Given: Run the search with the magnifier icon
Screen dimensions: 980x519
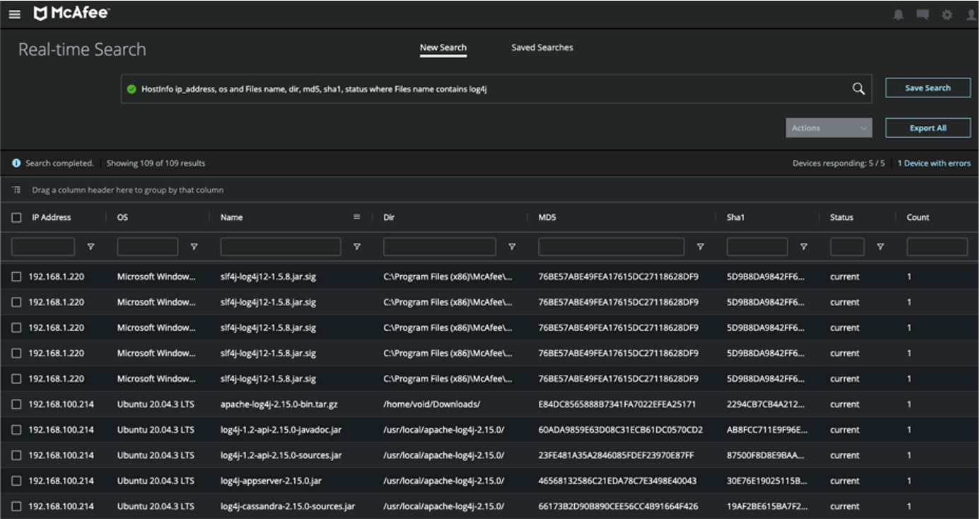Looking at the screenshot, I should [x=858, y=89].
